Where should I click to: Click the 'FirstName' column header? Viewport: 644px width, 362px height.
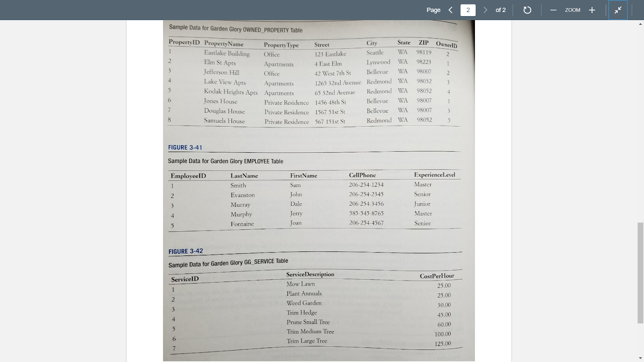tap(303, 176)
